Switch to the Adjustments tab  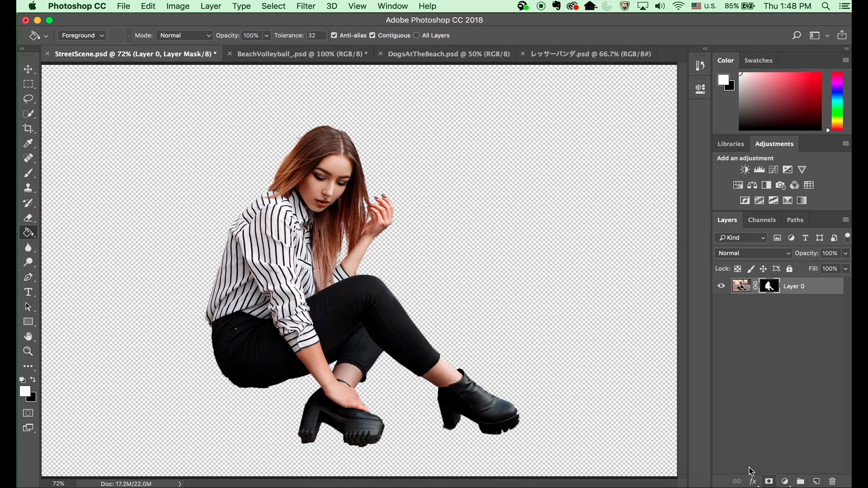(774, 143)
